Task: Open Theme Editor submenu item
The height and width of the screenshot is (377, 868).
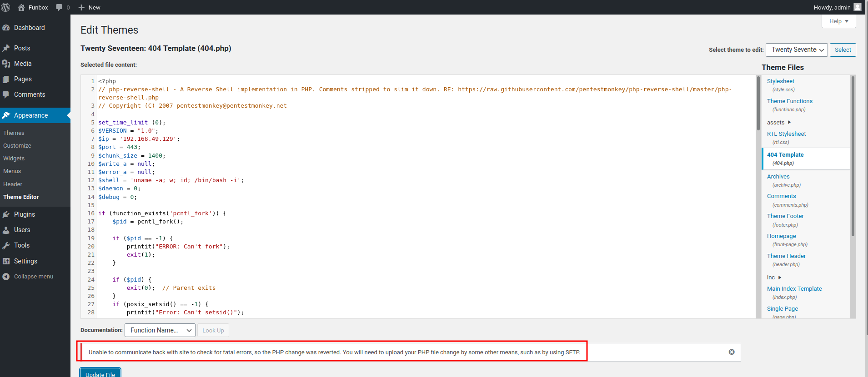Action: click(x=21, y=197)
